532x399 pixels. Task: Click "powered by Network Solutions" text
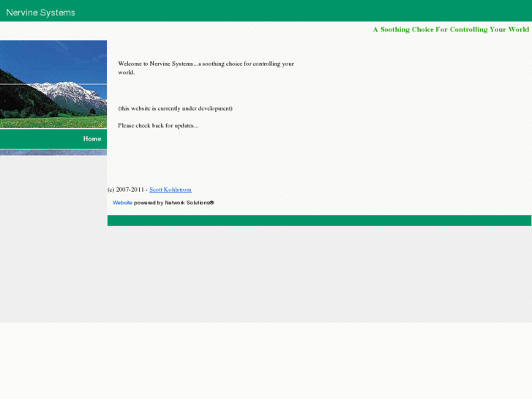(x=173, y=203)
